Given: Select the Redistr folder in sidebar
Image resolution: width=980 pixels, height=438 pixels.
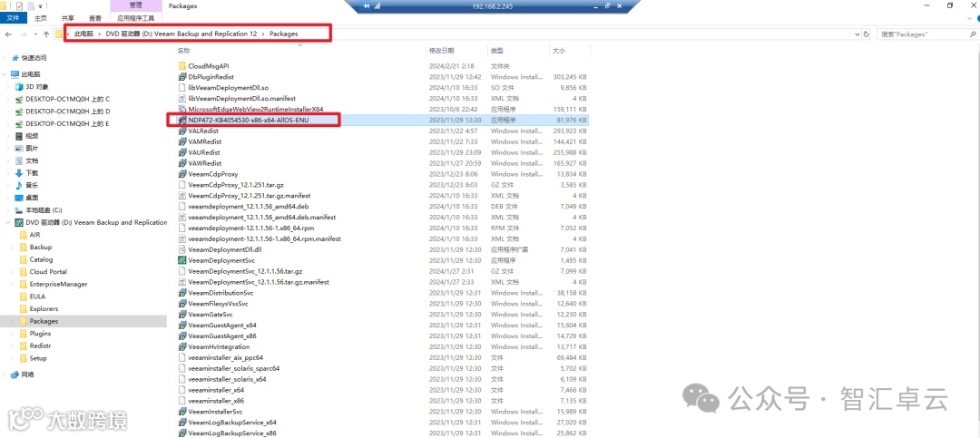Looking at the screenshot, I should pos(40,346).
